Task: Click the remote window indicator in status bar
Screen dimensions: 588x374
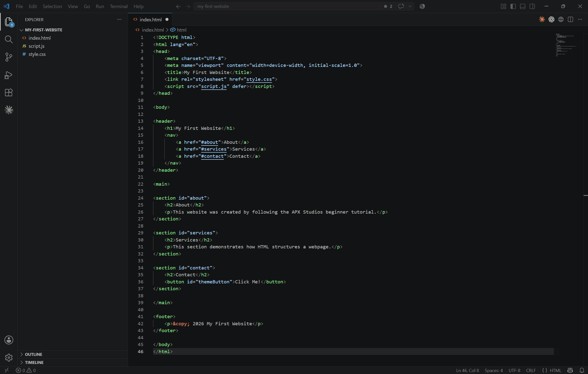Action: tap(7, 370)
